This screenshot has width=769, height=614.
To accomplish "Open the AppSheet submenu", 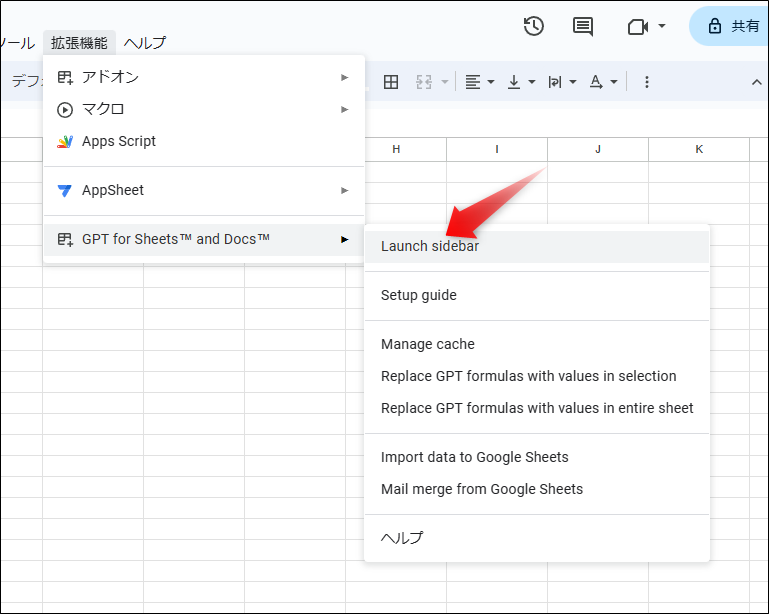I will 204,190.
